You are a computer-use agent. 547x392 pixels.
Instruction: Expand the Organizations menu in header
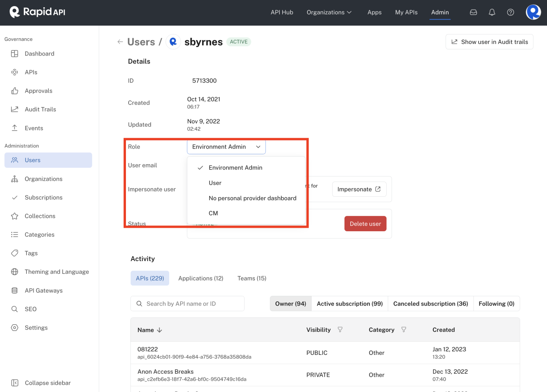tap(329, 12)
